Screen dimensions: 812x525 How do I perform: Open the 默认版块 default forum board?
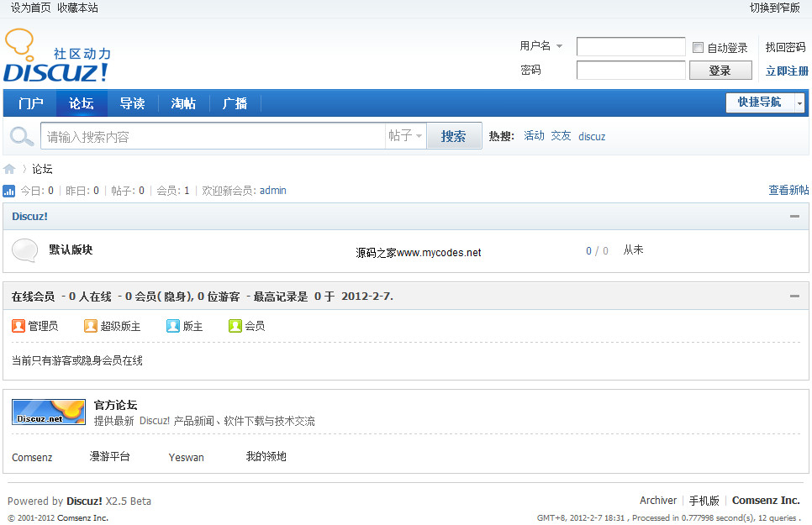click(71, 249)
